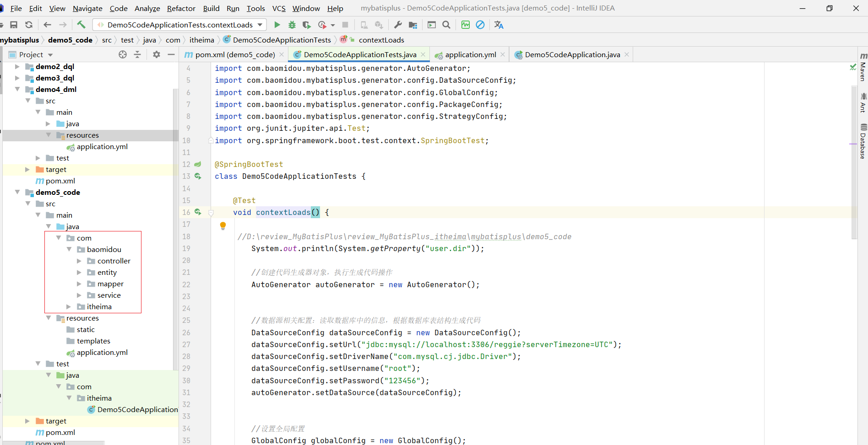Click the itheima breadcrumb
The width and height of the screenshot is (868, 445).
202,40
